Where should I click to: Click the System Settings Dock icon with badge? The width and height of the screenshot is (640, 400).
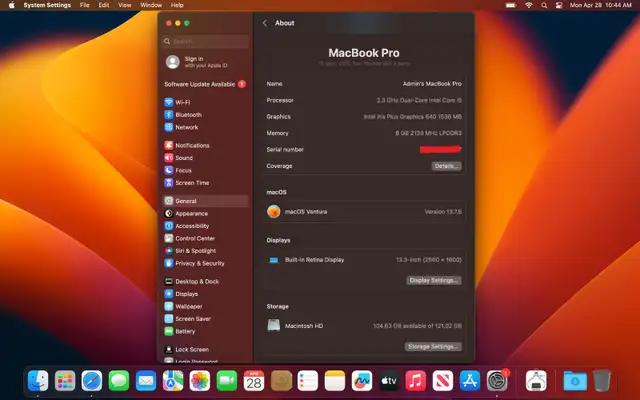(x=497, y=381)
